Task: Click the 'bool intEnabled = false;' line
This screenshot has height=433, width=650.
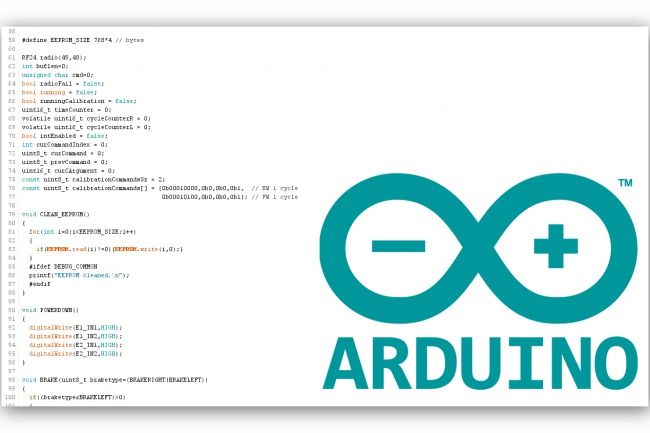Action: coord(65,136)
